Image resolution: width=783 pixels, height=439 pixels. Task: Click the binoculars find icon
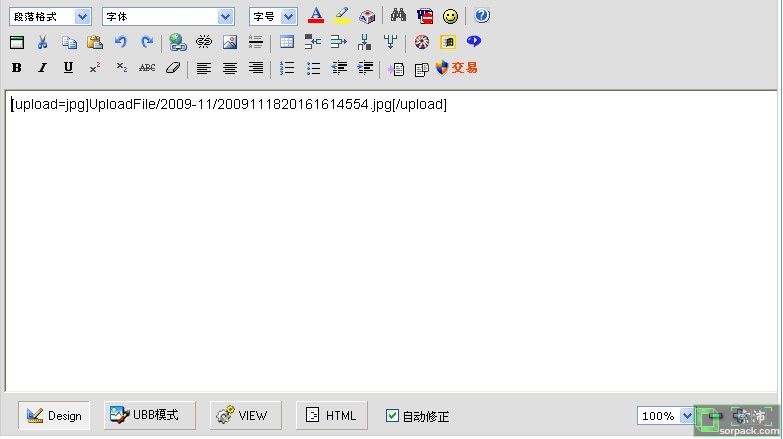(398, 16)
